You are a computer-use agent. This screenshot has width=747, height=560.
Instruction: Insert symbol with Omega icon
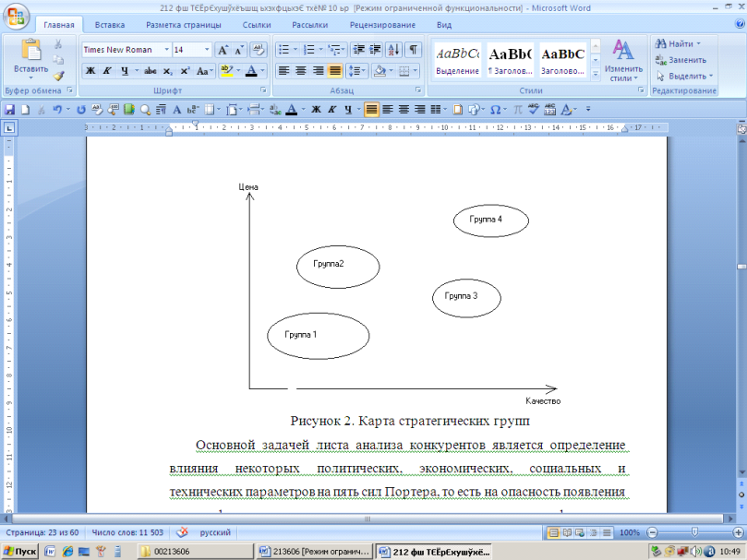point(496,110)
